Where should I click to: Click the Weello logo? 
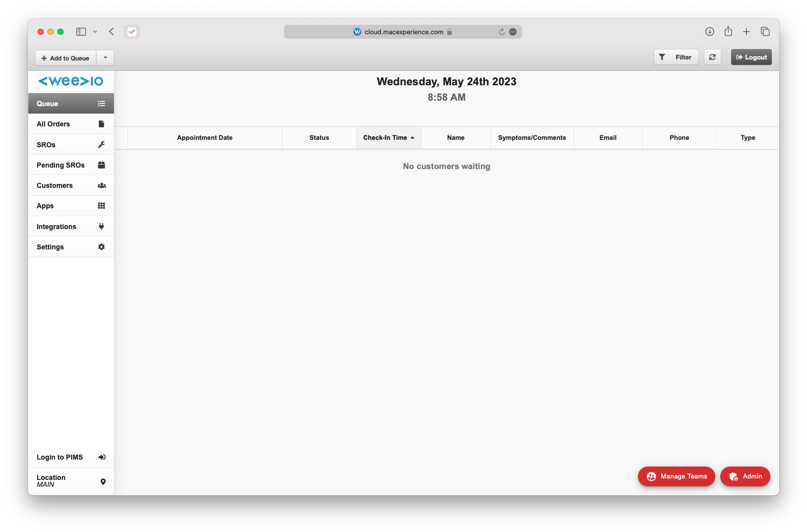pos(71,81)
